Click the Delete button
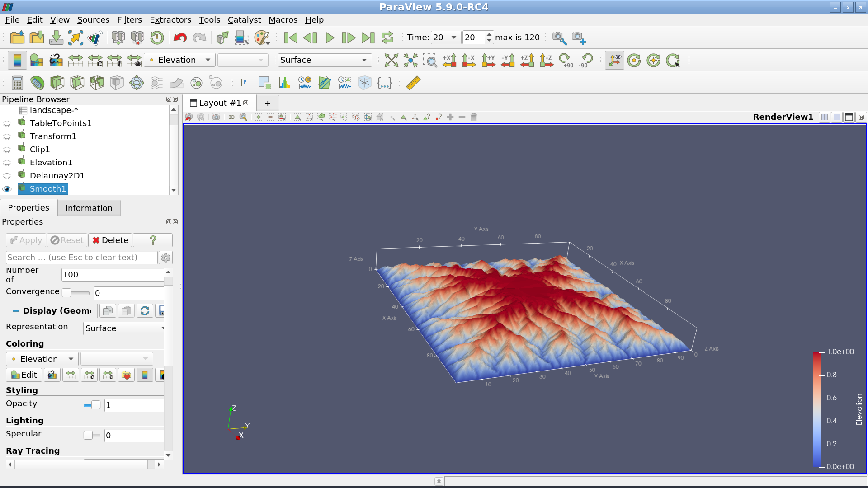This screenshot has width=868, height=488. 110,240
